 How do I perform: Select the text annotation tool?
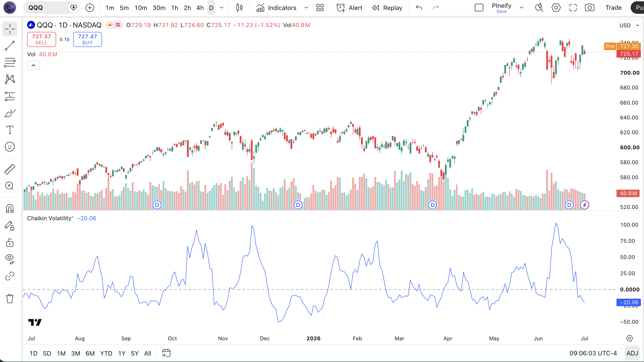[x=10, y=130]
